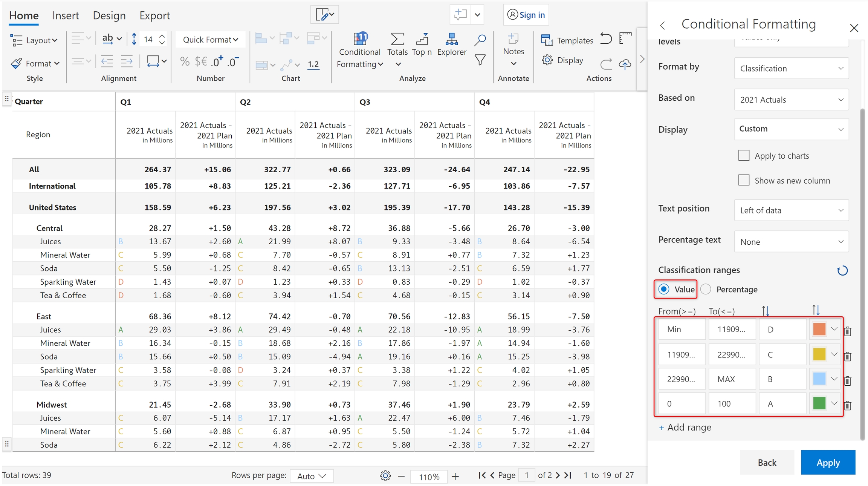Viewport: 868px width, 486px height.
Task: Switch to the Insert tab
Action: tap(66, 15)
